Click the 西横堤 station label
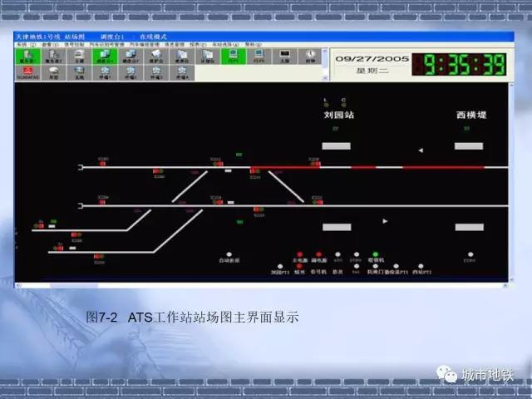 [469, 116]
